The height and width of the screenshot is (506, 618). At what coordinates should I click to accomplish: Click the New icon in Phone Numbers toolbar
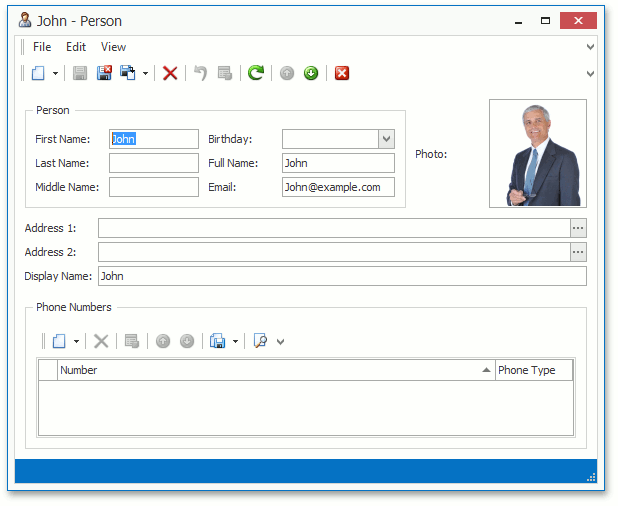pyautogui.click(x=59, y=341)
